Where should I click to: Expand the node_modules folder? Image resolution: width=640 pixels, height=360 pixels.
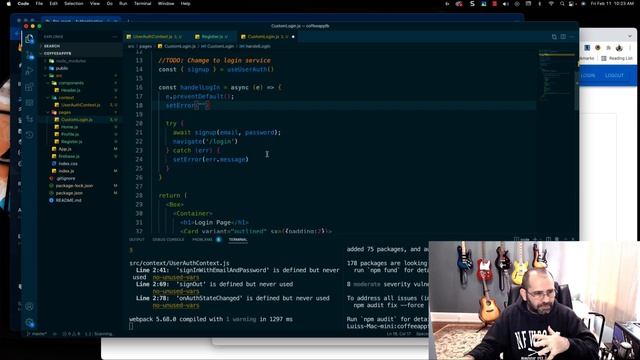70,61
